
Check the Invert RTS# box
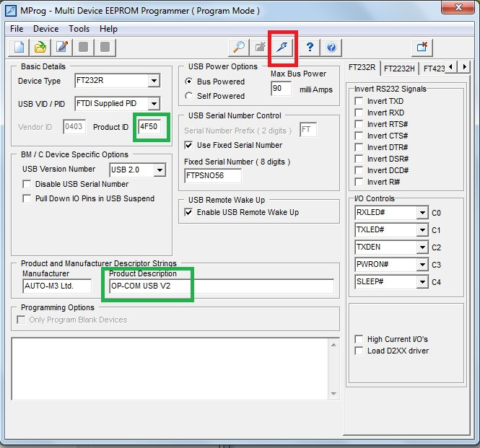pos(359,124)
